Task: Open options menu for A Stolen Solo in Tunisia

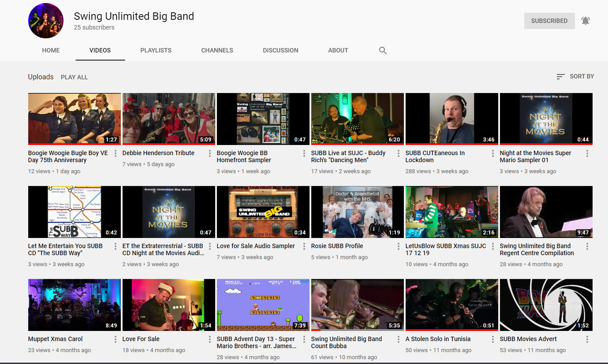Action: click(x=493, y=339)
